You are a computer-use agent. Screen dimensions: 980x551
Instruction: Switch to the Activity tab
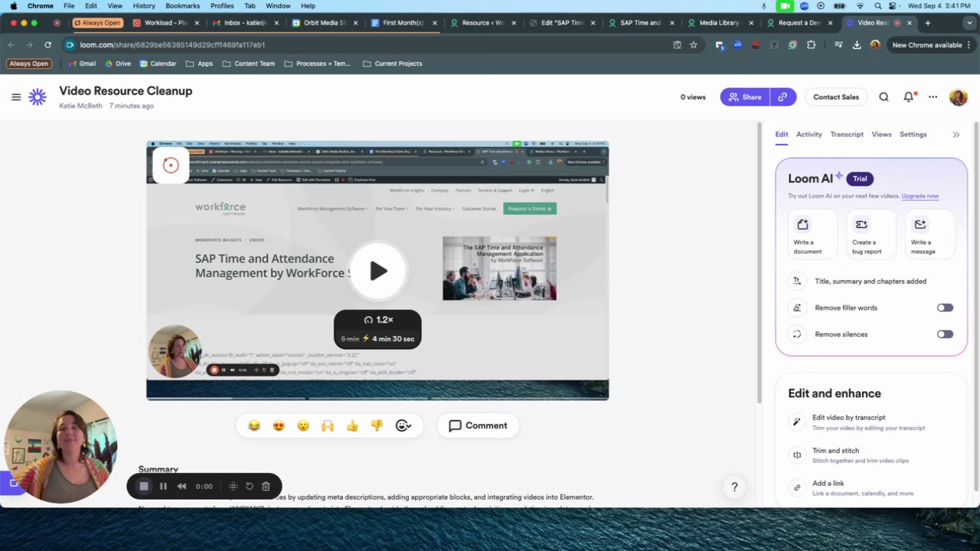(x=809, y=135)
